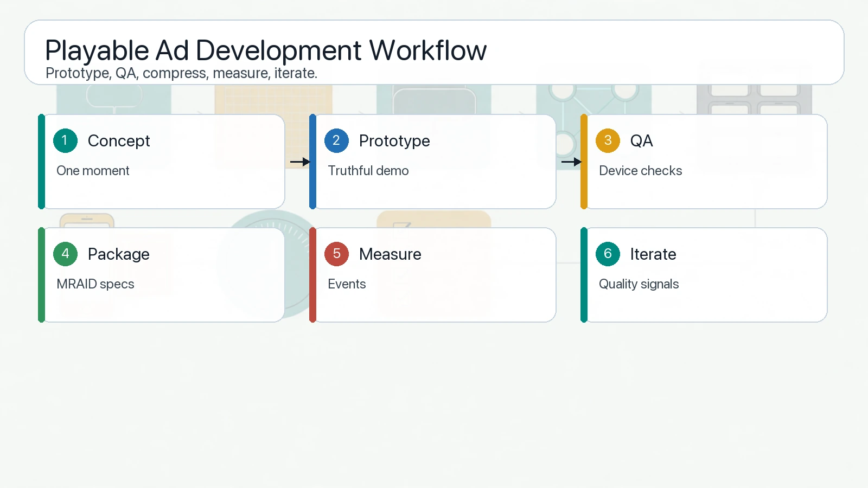Image resolution: width=868 pixels, height=488 pixels.
Task: Click the Iterate step title
Action: 653,254
